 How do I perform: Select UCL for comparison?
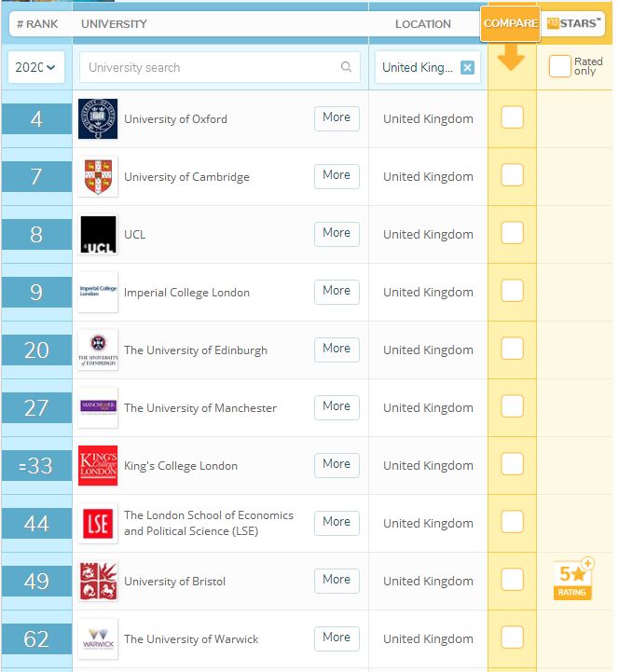pos(512,233)
